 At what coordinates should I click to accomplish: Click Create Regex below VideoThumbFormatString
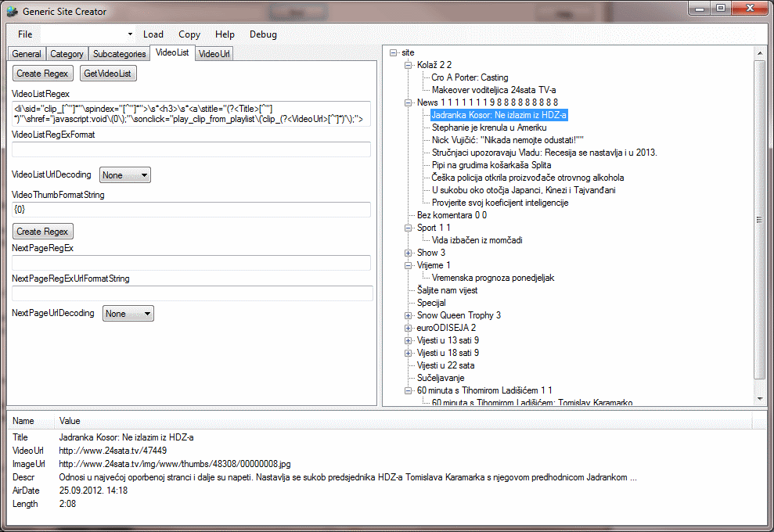click(43, 232)
